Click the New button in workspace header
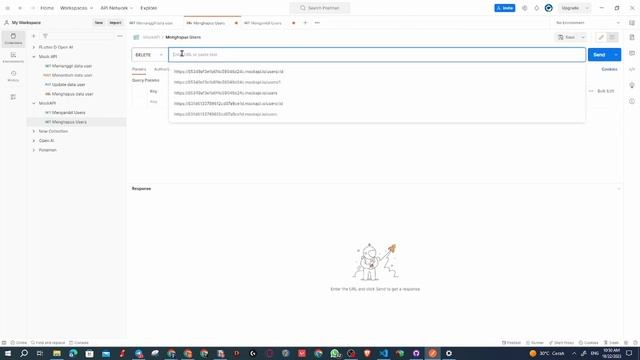Image resolution: width=640 pixels, height=360 pixels. (x=99, y=23)
